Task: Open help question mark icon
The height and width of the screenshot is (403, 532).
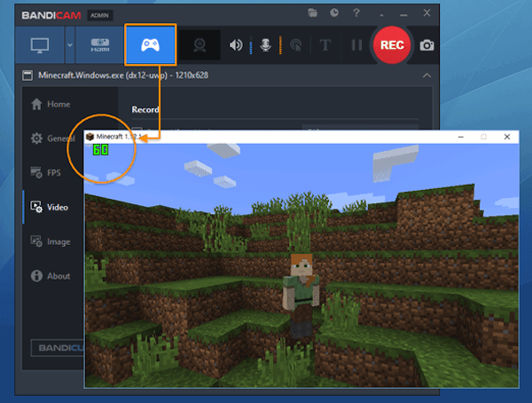Action: tap(356, 13)
